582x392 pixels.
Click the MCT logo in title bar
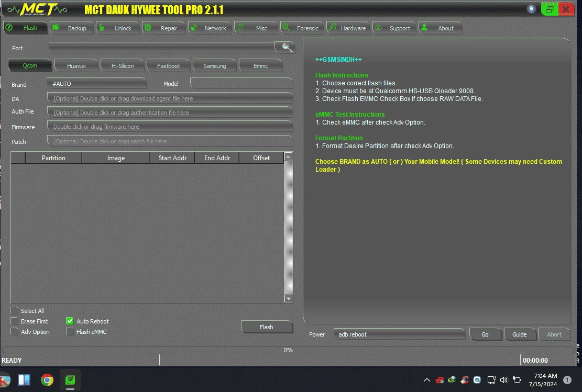(x=37, y=9)
